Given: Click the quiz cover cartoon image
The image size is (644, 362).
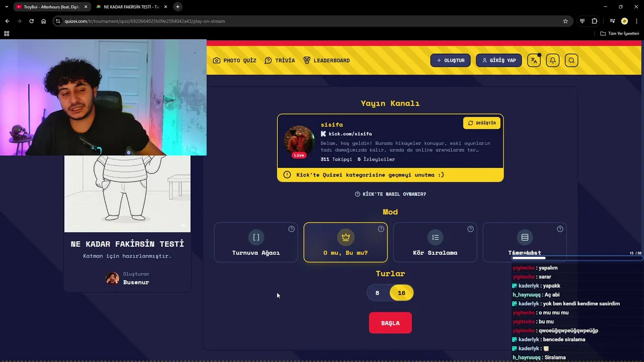Looking at the screenshot, I should [x=127, y=194].
